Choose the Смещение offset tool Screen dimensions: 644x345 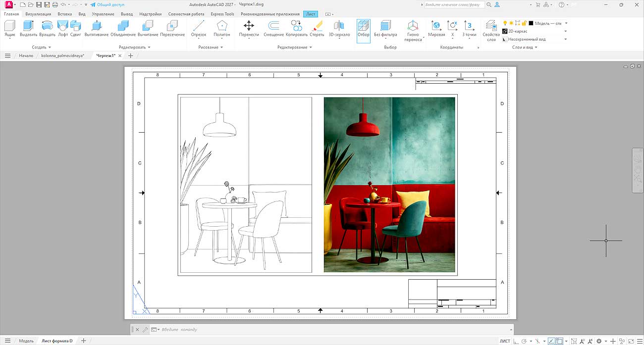coord(273,29)
